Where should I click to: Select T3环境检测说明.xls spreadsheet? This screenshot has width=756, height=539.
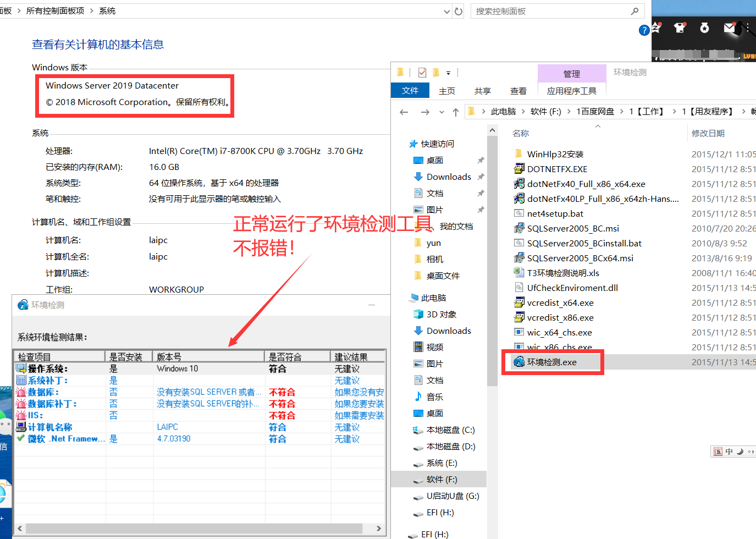click(x=563, y=273)
